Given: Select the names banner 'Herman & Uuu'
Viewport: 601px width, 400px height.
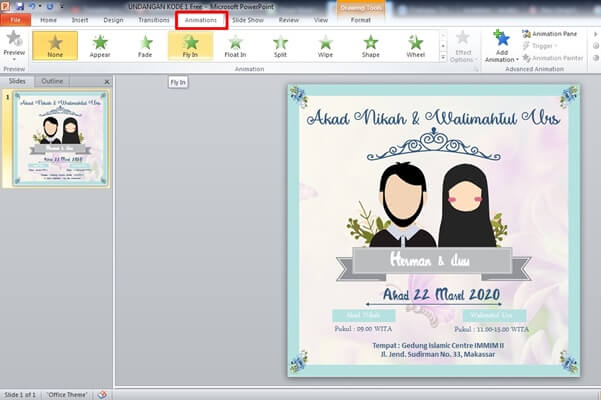Looking at the screenshot, I should tap(434, 261).
